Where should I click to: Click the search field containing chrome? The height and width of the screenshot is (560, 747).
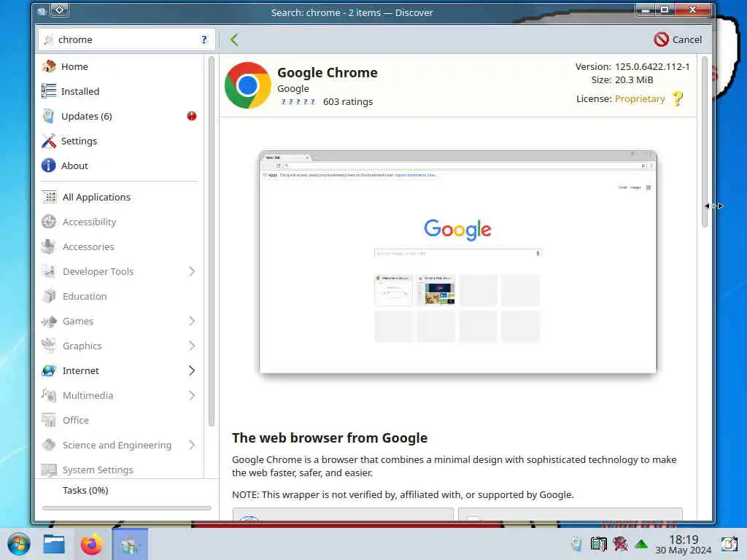[127, 39]
